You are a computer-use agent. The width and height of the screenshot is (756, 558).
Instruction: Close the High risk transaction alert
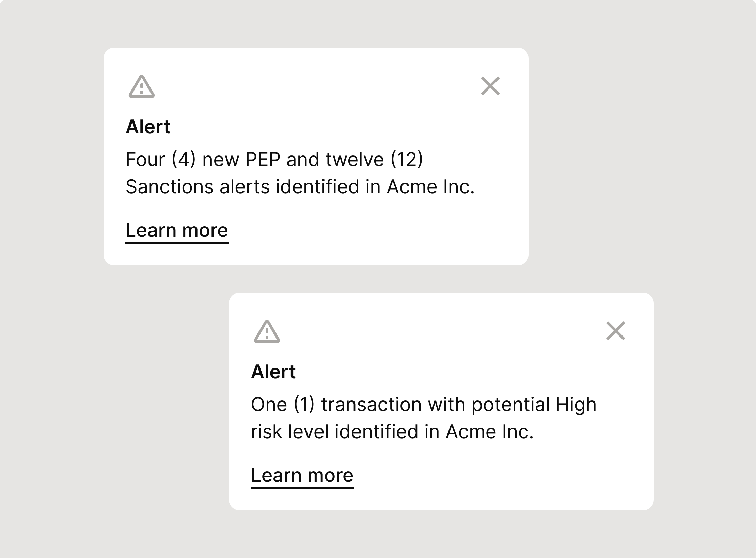(616, 331)
